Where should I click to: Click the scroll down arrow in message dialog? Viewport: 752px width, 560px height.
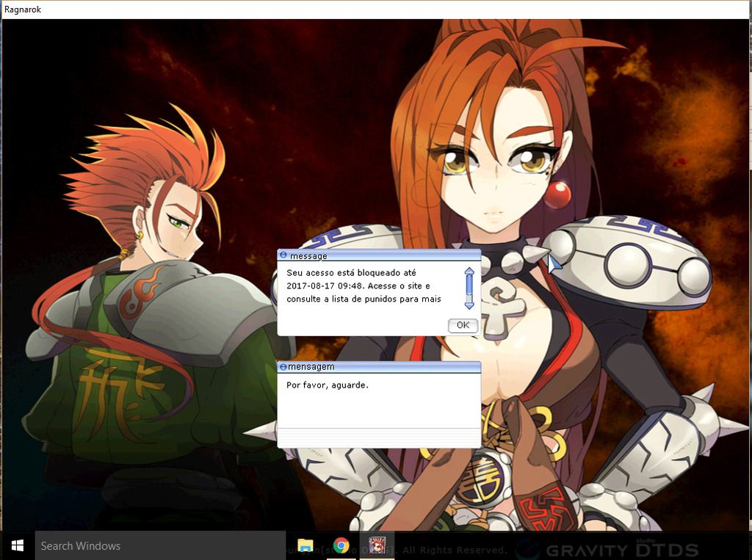[x=470, y=305]
